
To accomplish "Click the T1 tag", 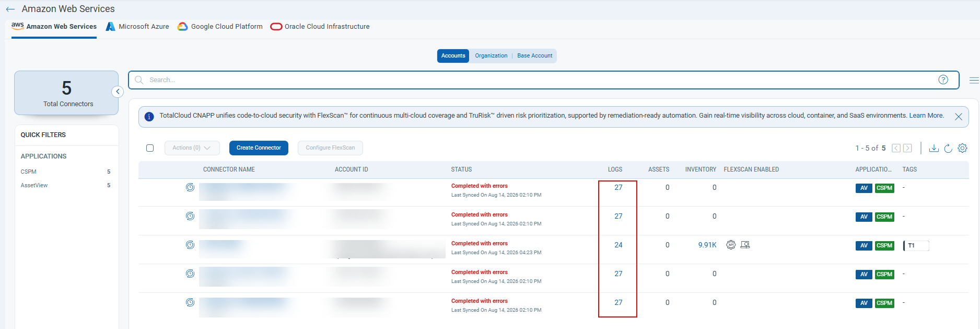I will (916, 246).
